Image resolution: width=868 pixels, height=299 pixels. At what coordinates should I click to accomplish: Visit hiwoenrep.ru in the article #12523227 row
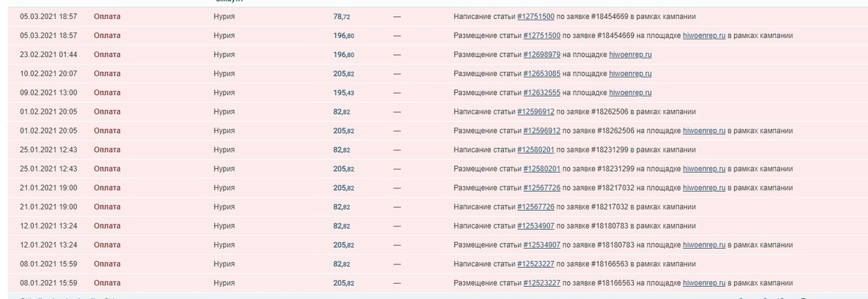click(704, 283)
